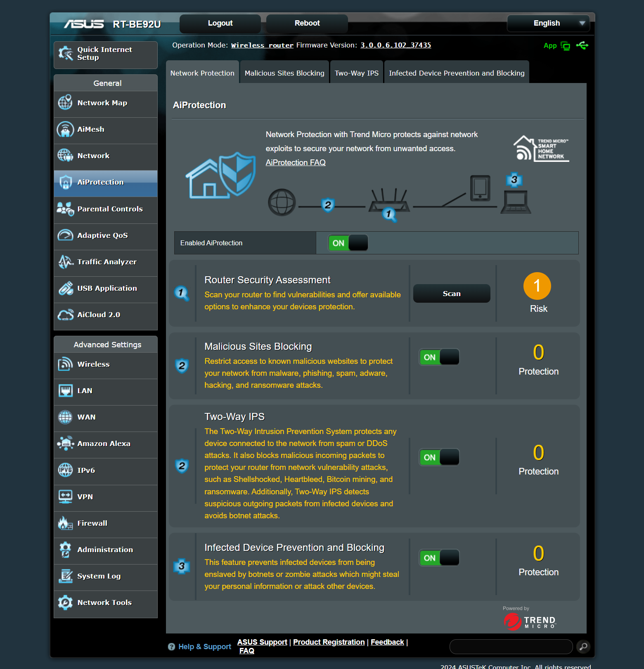Image resolution: width=644 pixels, height=669 pixels.
Task: Click the Administration gear icon
Action: tap(65, 549)
